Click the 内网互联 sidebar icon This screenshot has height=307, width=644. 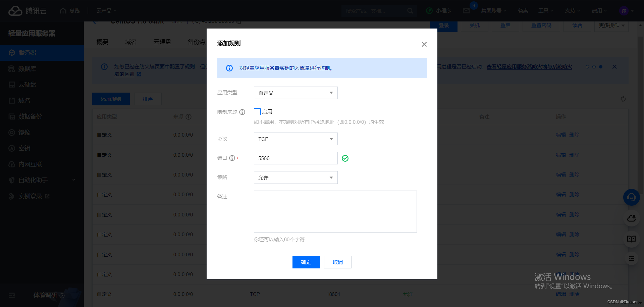pos(12,164)
